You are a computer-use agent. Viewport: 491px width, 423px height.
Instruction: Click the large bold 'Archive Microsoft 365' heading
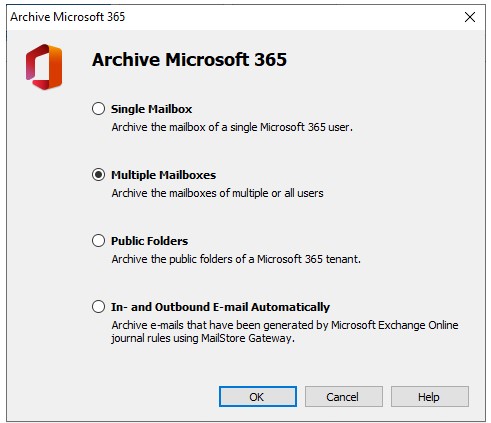(189, 60)
